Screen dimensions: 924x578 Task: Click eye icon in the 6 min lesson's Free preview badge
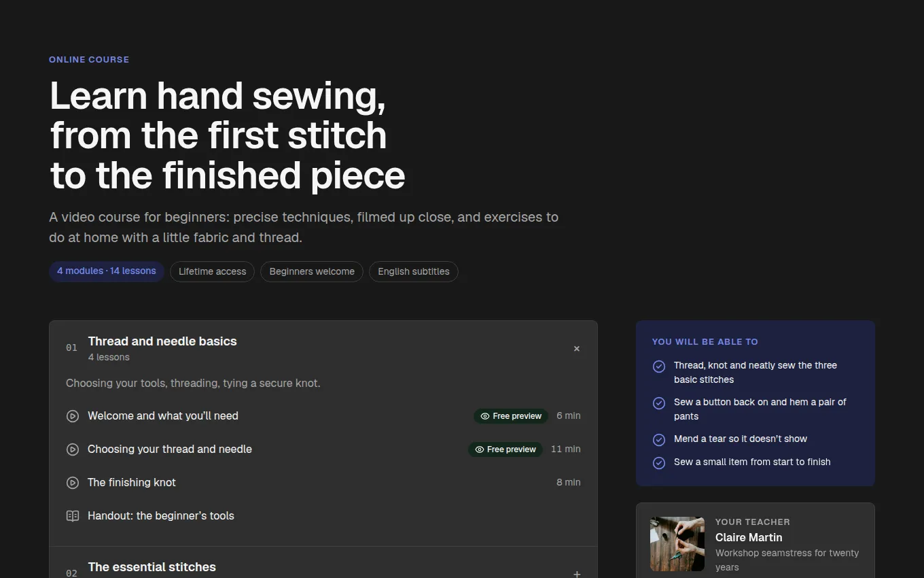(485, 416)
